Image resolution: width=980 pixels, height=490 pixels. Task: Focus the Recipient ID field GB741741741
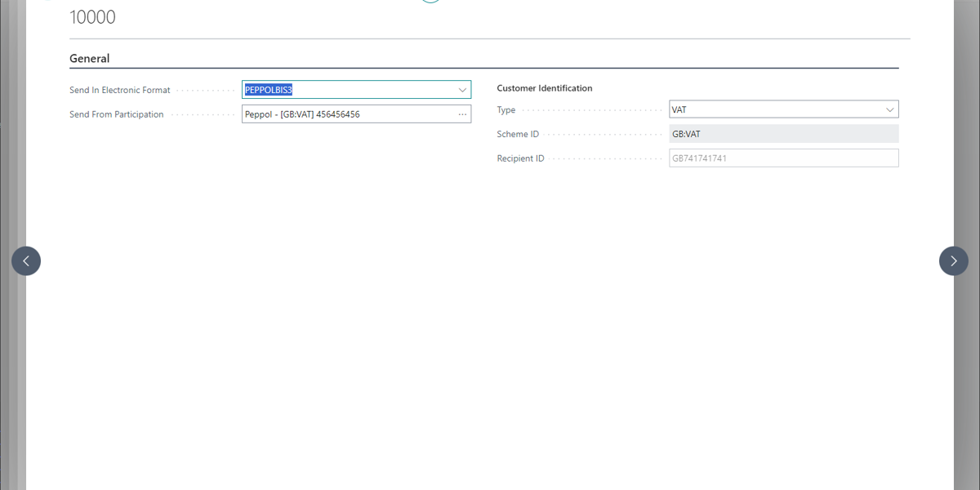pos(783,158)
